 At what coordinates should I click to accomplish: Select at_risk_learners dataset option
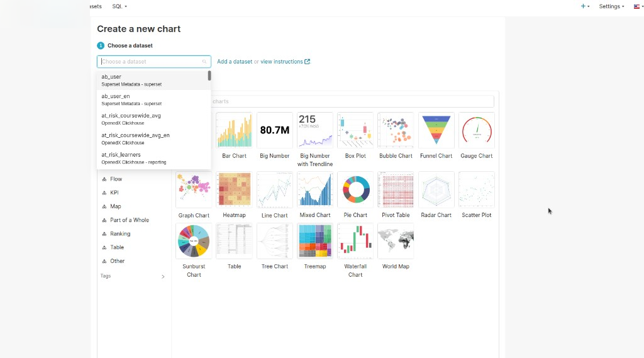tap(152, 159)
